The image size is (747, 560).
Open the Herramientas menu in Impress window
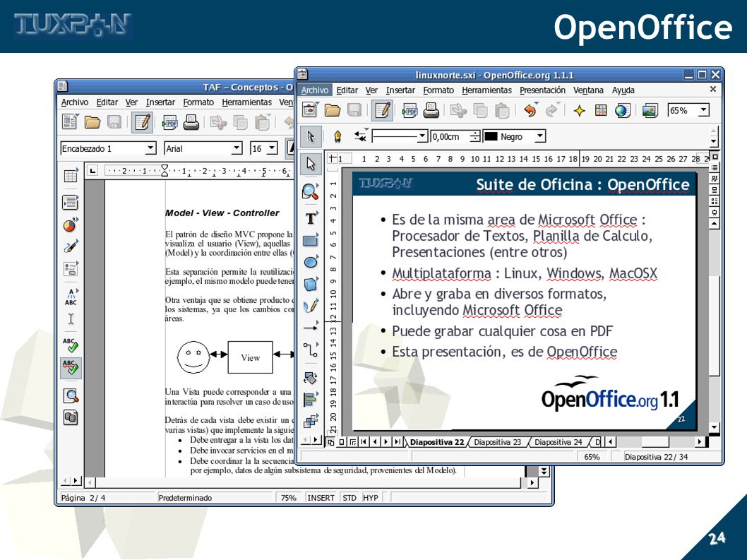486,90
